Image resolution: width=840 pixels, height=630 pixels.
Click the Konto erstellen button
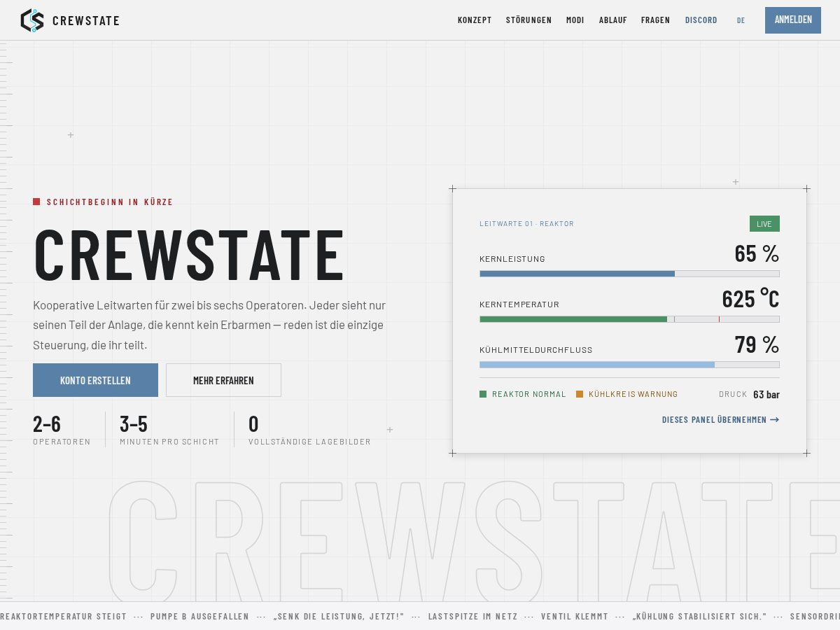point(95,380)
